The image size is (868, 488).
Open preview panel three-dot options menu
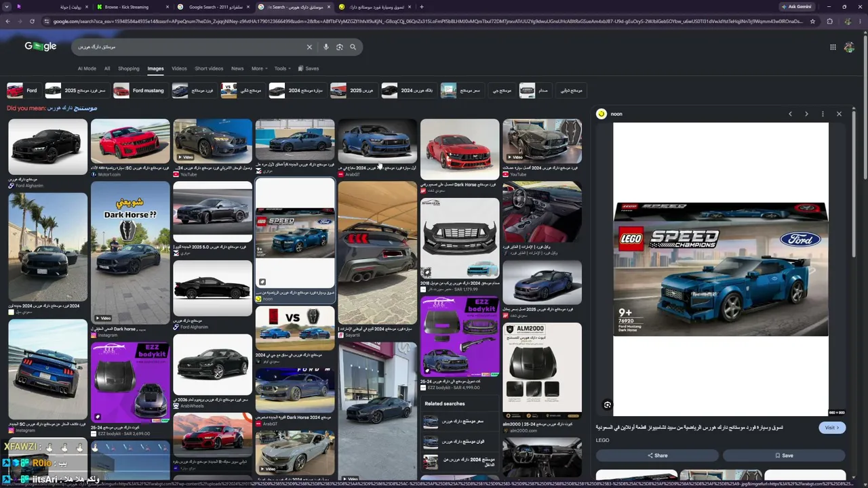pyautogui.click(x=823, y=114)
